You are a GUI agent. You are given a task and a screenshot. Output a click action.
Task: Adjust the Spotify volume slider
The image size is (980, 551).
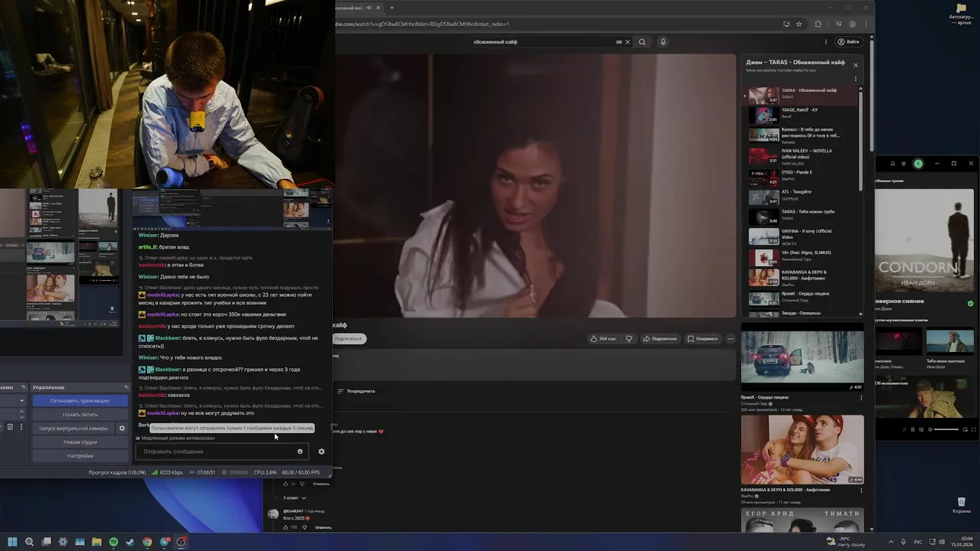point(946,430)
